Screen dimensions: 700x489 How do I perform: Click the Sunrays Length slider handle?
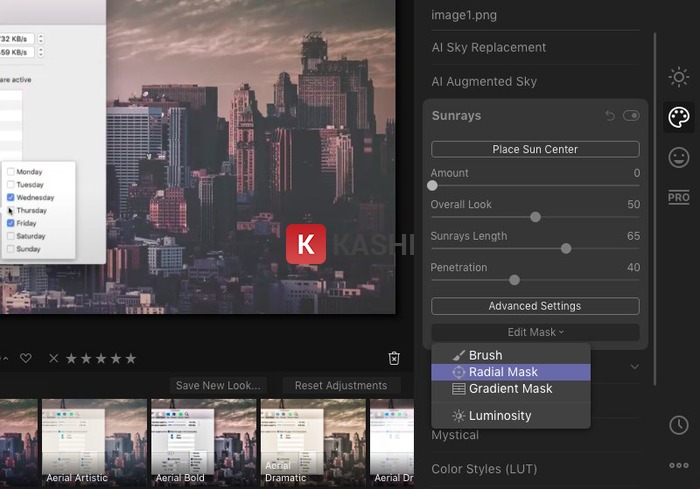pos(566,248)
